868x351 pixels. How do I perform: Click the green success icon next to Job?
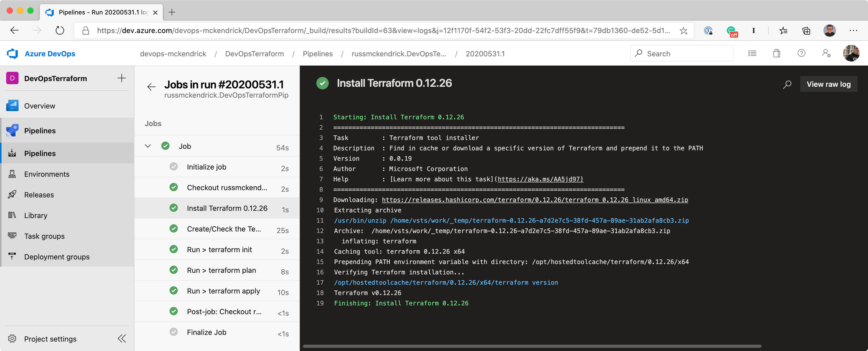tap(165, 146)
